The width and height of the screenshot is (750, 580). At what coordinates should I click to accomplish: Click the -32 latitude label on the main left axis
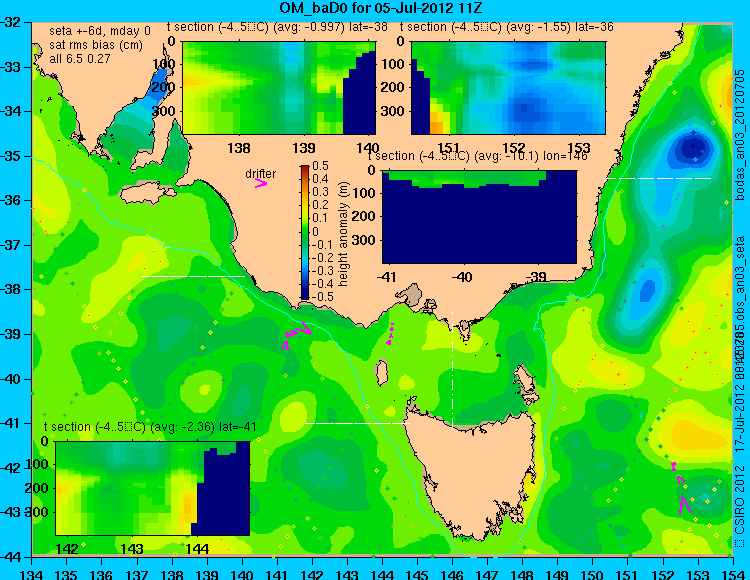click(x=10, y=22)
